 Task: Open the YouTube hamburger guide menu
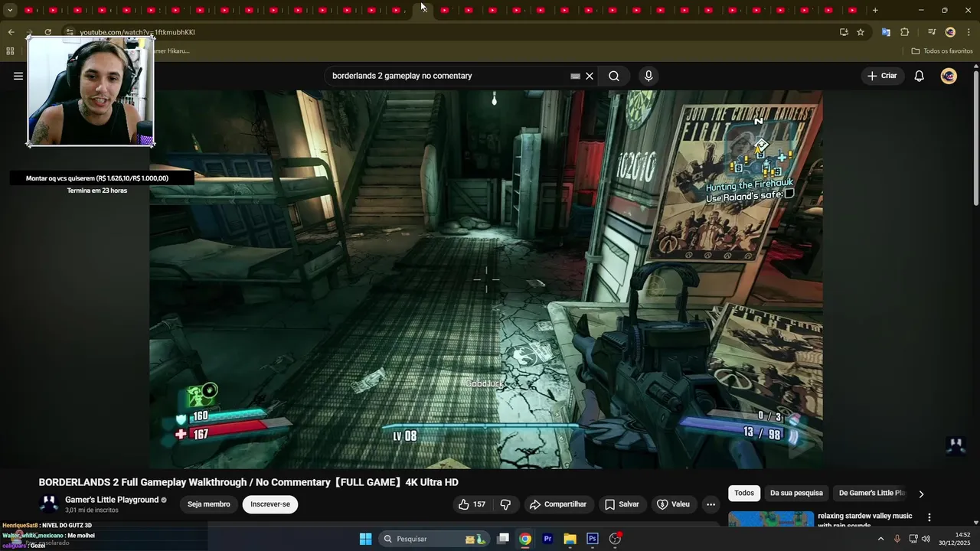[18, 76]
